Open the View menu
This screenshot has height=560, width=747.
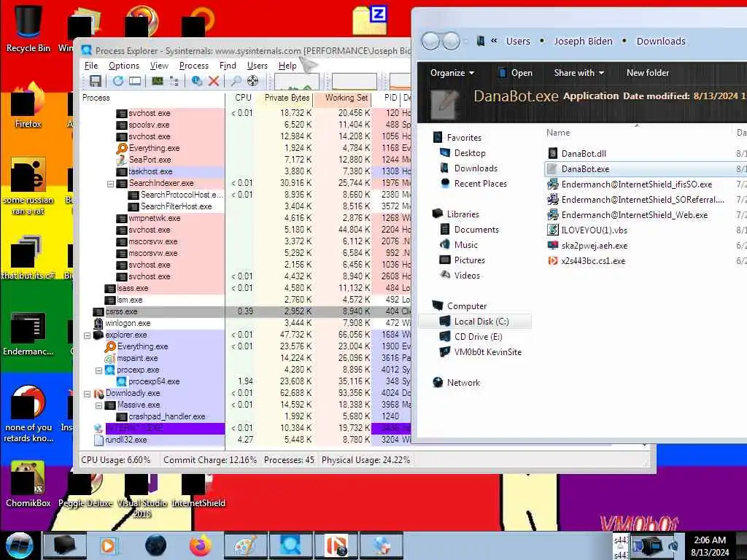click(159, 66)
